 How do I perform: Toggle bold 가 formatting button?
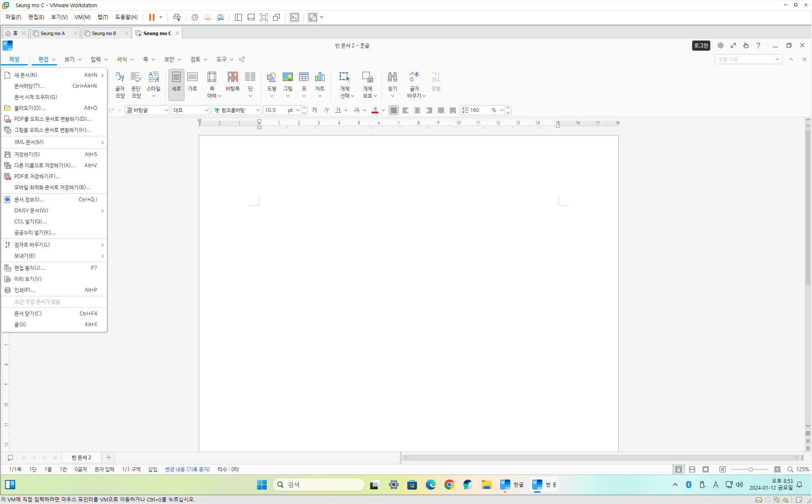[314, 110]
